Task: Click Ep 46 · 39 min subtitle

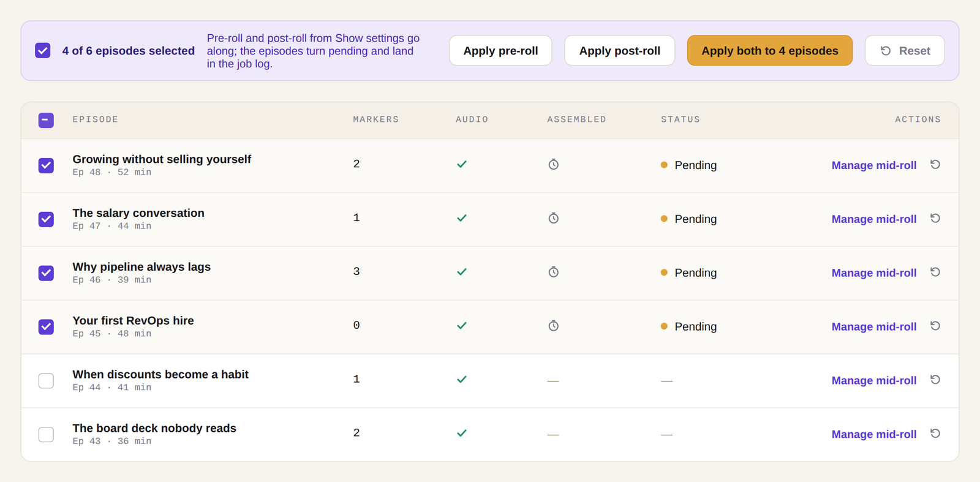Action: pos(112,280)
